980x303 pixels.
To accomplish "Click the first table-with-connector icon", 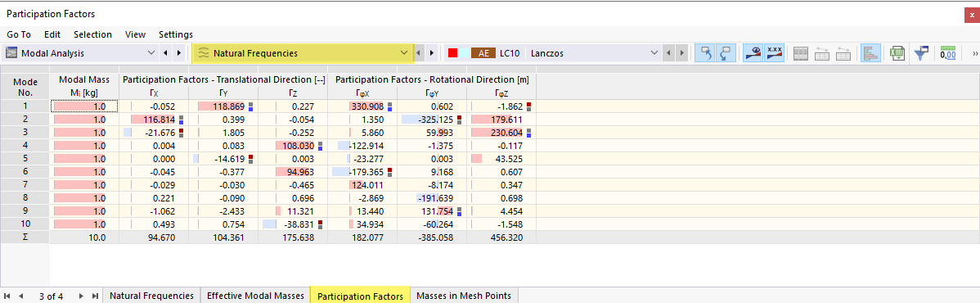I will [x=822, y=54].
